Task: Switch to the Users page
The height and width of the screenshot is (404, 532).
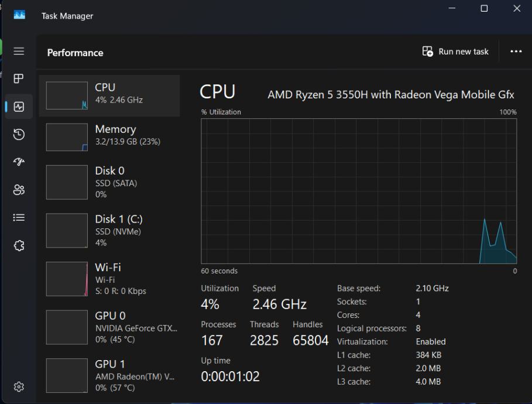Action: point(19,190)
